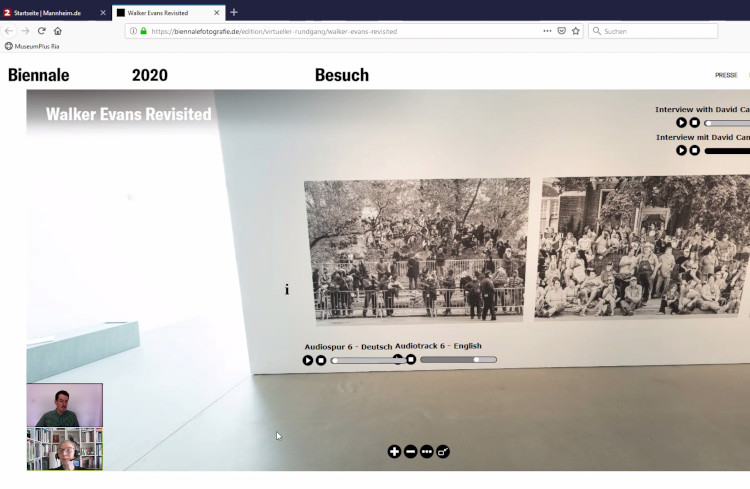Open the page actions menu in address bar
Viewport: 750px width, 489px height.
[x=547, y=31]
